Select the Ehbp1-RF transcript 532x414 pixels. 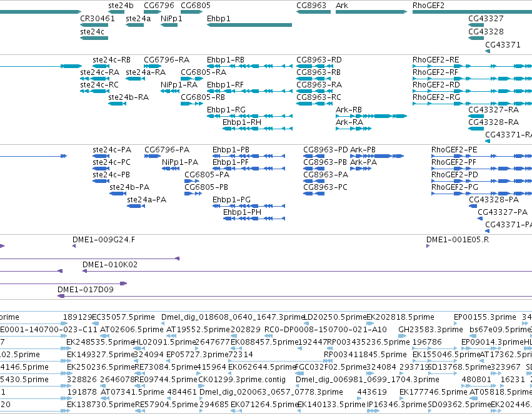coord(249,91)
